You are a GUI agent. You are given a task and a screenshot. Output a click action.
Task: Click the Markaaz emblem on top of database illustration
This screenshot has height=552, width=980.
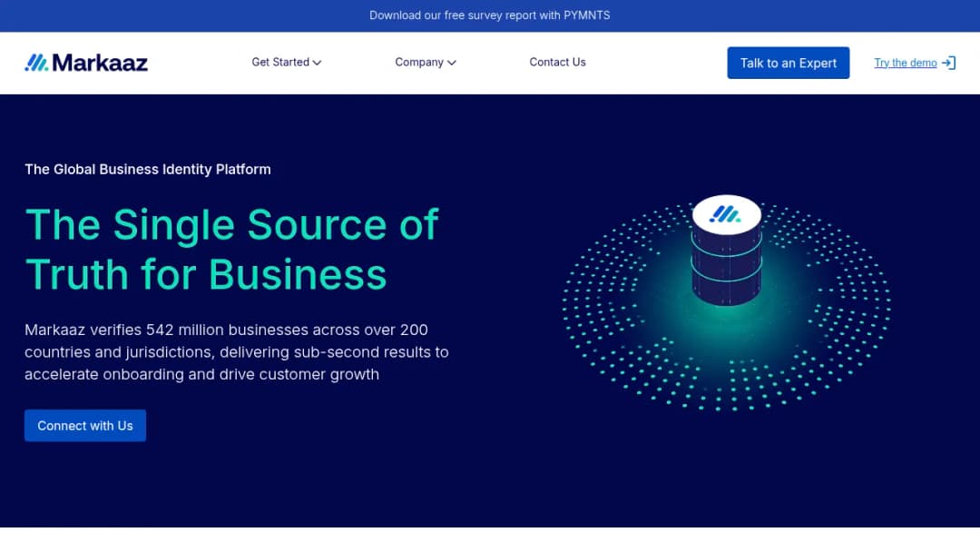point(726,214)
